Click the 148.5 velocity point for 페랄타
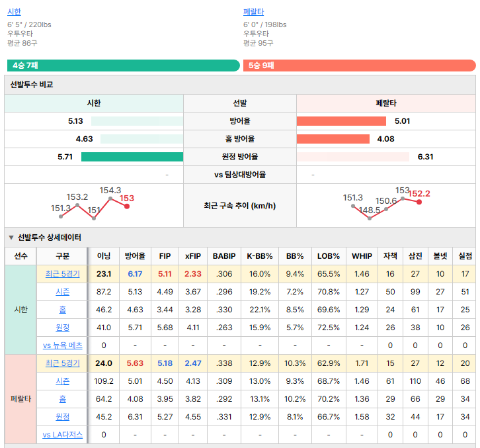This screenshot has height=448, width=480. (x=370, y=218)
